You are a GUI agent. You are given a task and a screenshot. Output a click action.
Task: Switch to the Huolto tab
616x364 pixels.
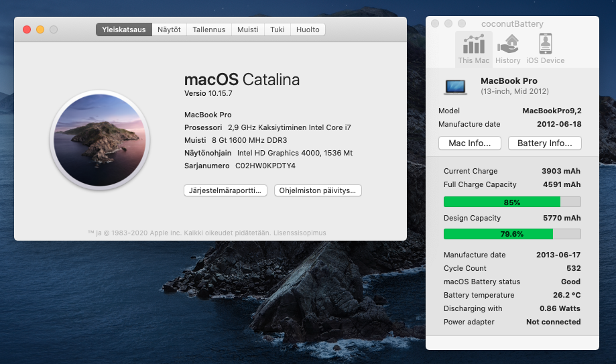pos(308,29)
